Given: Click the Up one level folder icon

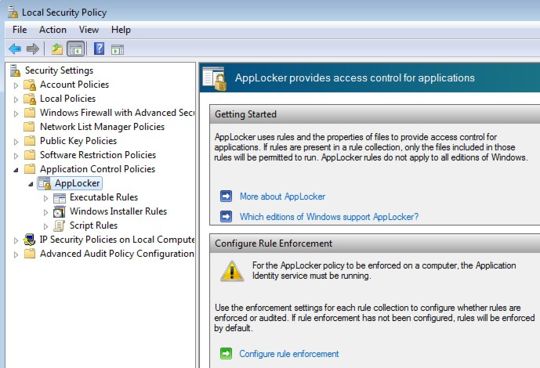Looking at the screenshot, I should [x=57, y=49].
